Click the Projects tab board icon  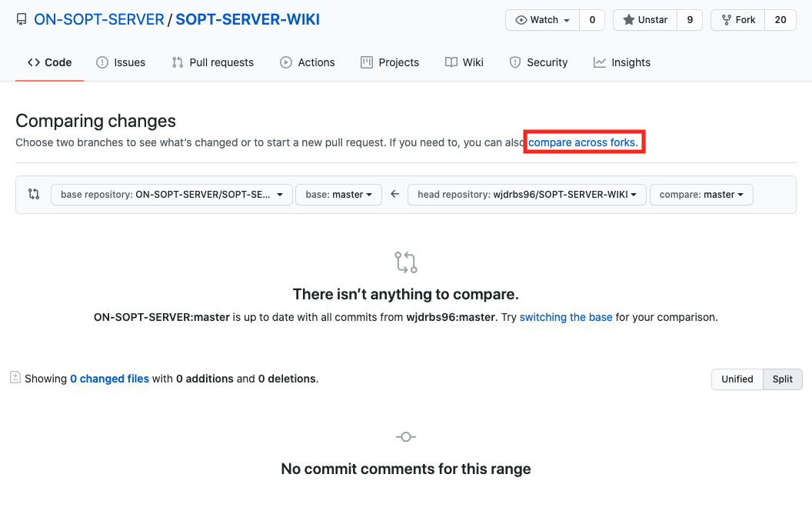click(x=367, y=62)
